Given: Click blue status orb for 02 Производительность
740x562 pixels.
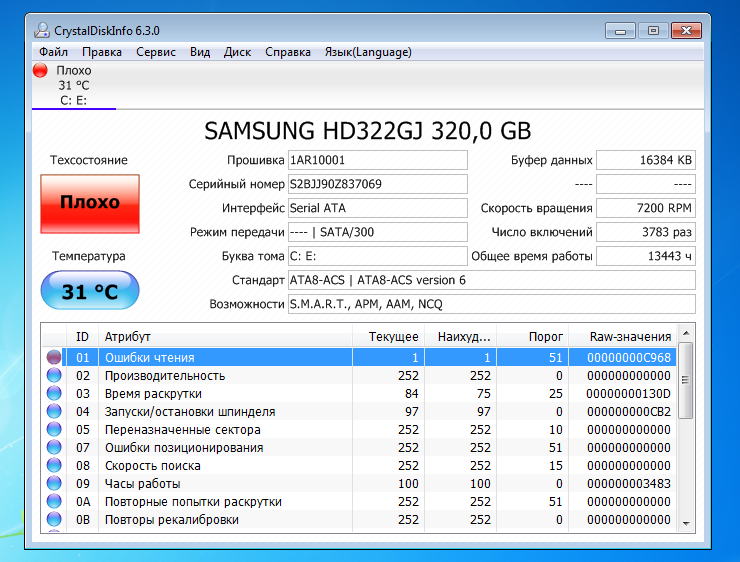Looking at the screenshot, I should [x=54, y=375].
